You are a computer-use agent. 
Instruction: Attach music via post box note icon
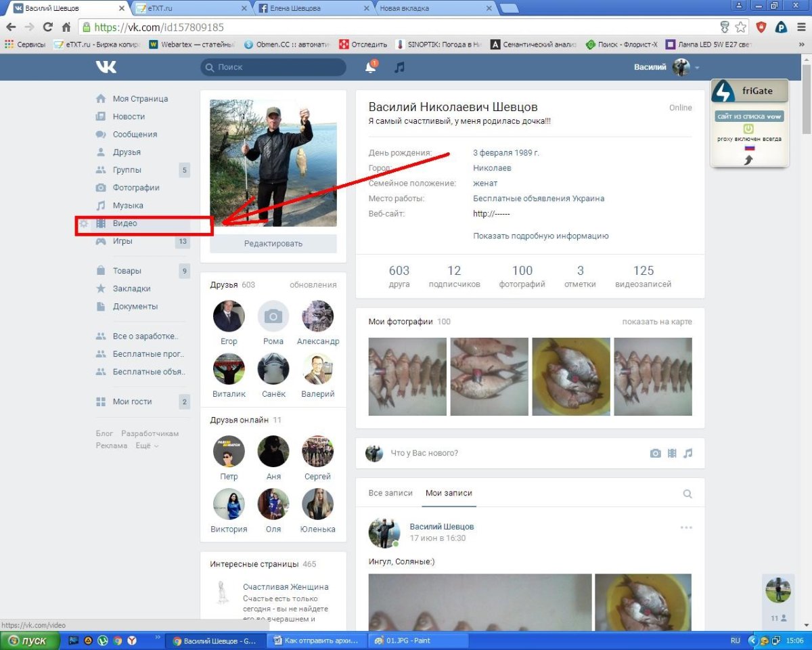(687, 453)
